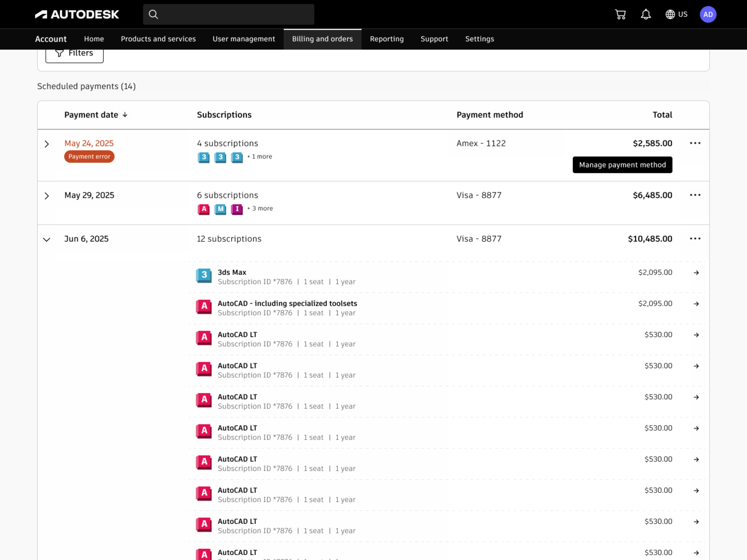Open the notifications bell

tap(646, 14)
